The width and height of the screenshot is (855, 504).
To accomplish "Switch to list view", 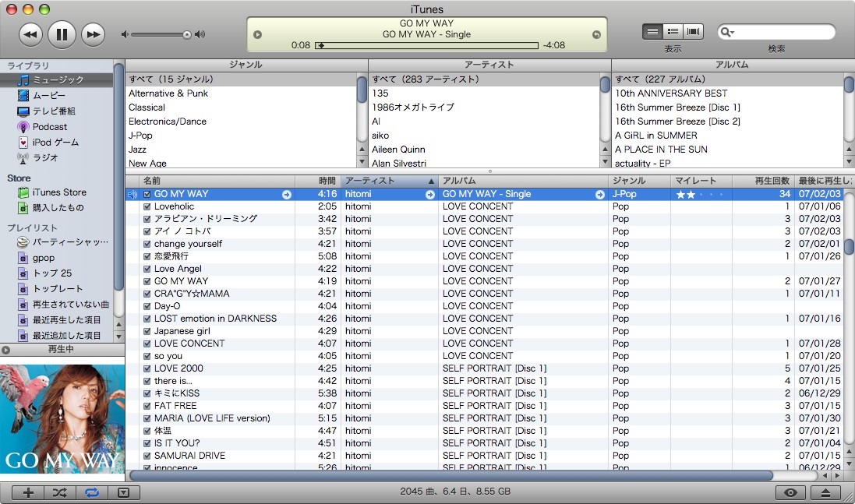I will [652, 32].
